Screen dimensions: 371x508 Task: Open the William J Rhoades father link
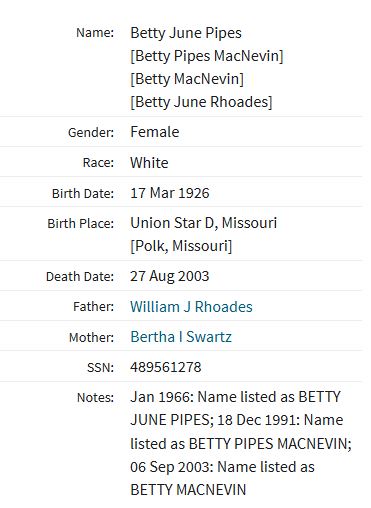point(191,307)
